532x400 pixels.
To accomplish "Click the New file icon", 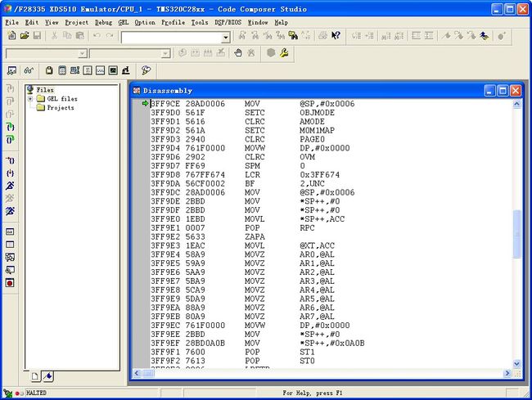I will point(11,35).
